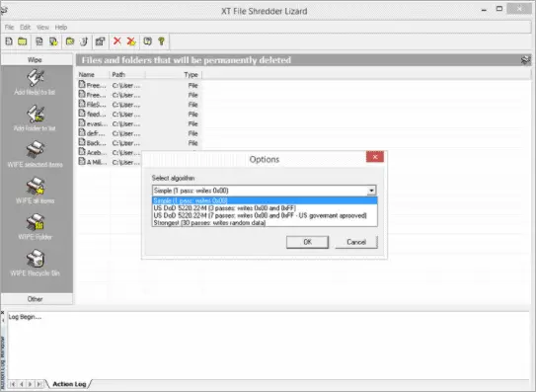
Task: Choose Strongest (30 passes) option
Action: point(265,223)
